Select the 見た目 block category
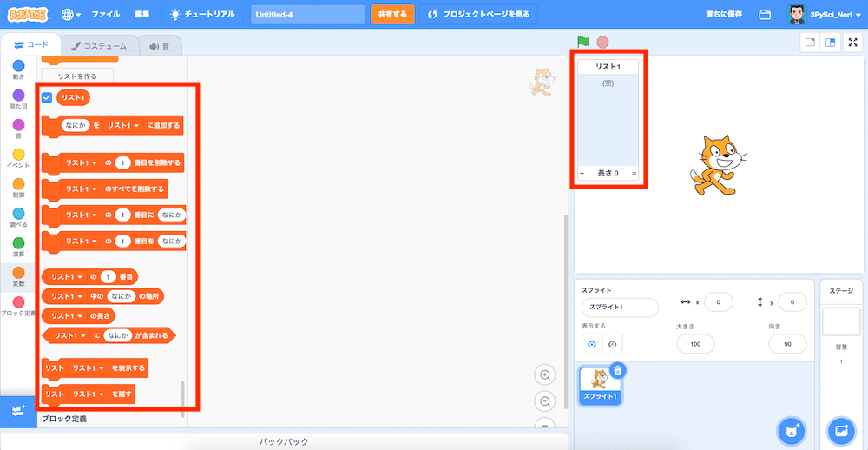The width and height of the screenshot is (868, 450). (19, 99)
